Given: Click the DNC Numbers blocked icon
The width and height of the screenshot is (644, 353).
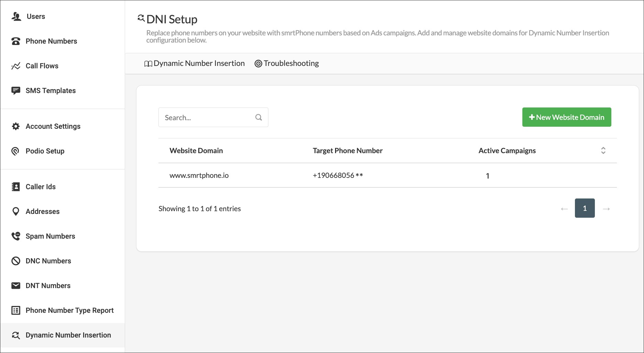Looking at the screenshot, I should pos(16,261).
